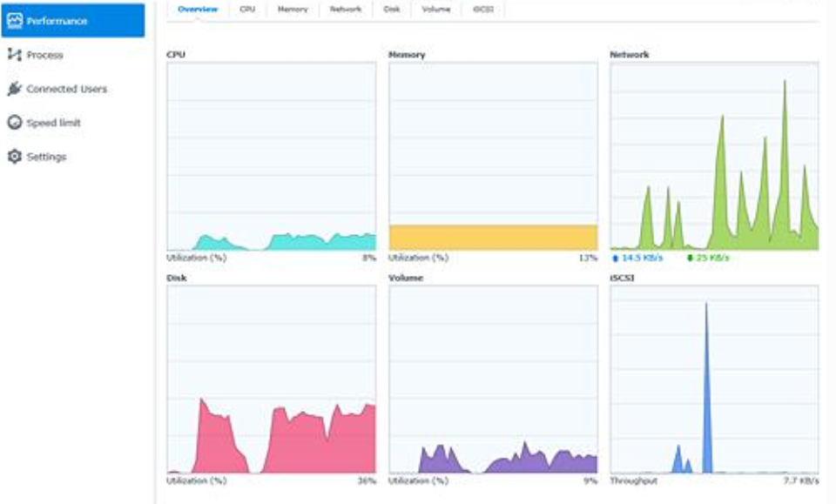Switch to the Disk tab
Screen dimensions: 836x504
coord(392,9)
